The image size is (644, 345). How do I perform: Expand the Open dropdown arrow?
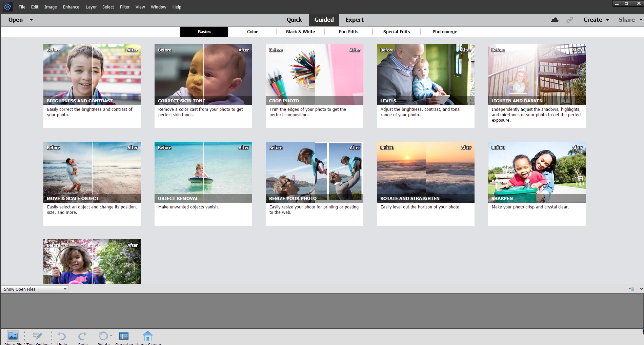click(31, 20)
